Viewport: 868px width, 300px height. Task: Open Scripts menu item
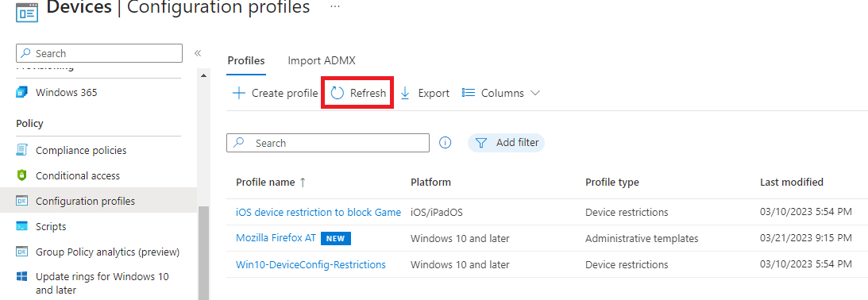(x=51, y=226)
